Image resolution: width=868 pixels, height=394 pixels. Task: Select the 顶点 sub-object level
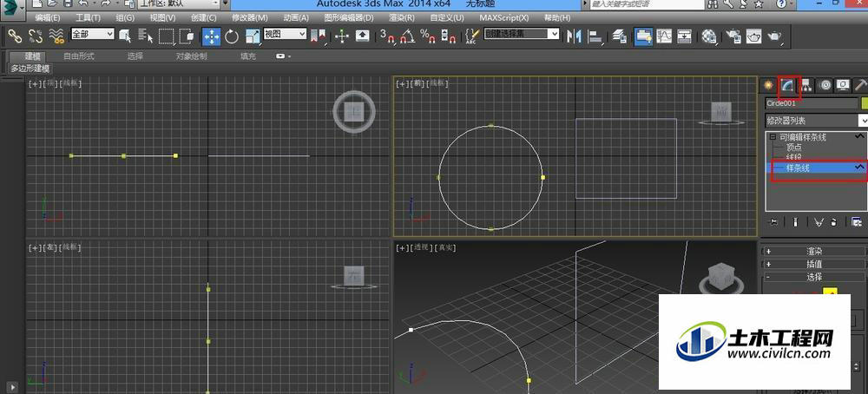click(794, 148)
